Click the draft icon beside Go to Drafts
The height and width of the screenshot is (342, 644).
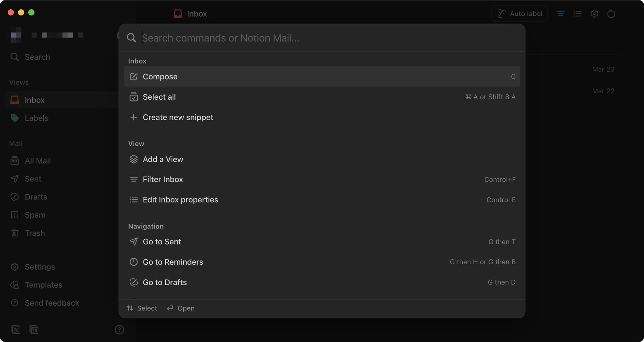click(x=133, y=282)
